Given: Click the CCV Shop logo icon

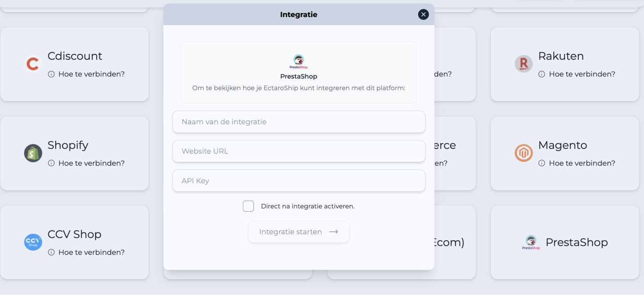Looking at the screenshot, I should pos(33,242).
